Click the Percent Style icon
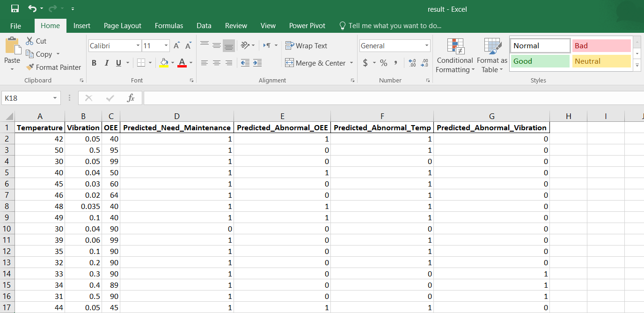 tap(383, 63)
